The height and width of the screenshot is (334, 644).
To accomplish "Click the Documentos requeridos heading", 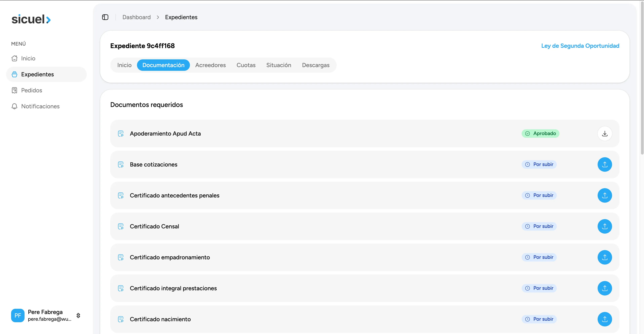I will [147, 105].
